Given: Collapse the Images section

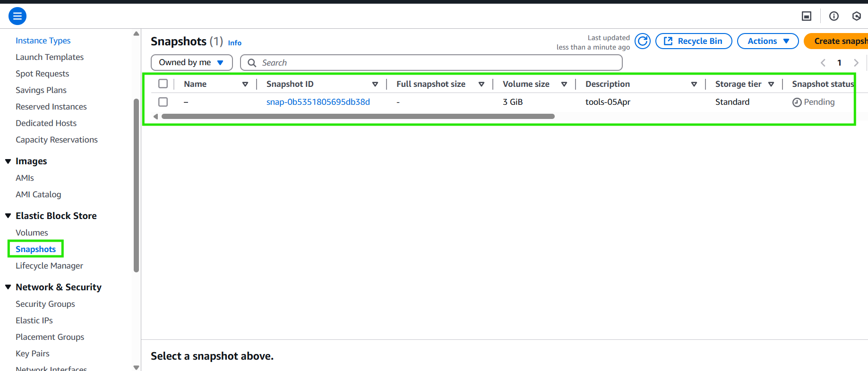Looking at the screenshot, I should [x=8, y=161].
